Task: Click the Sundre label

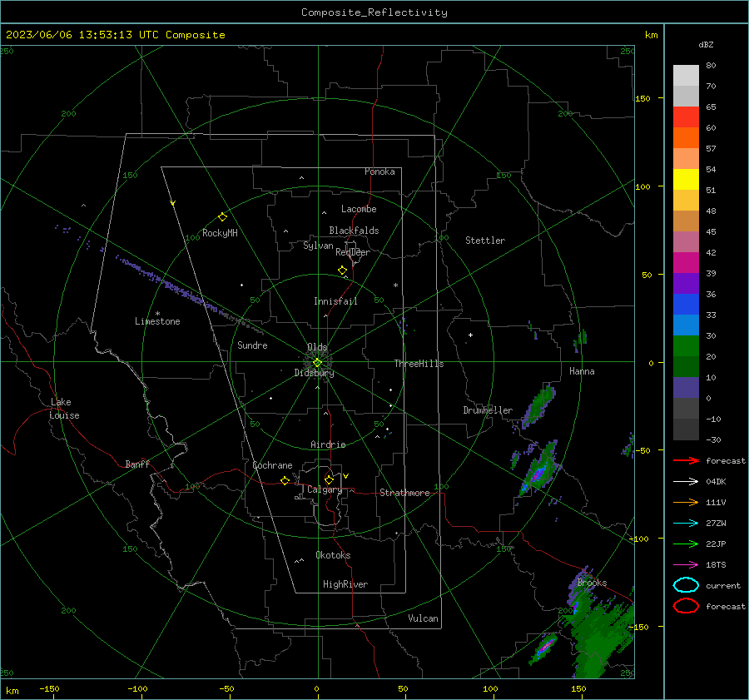Action: point(252,345)
